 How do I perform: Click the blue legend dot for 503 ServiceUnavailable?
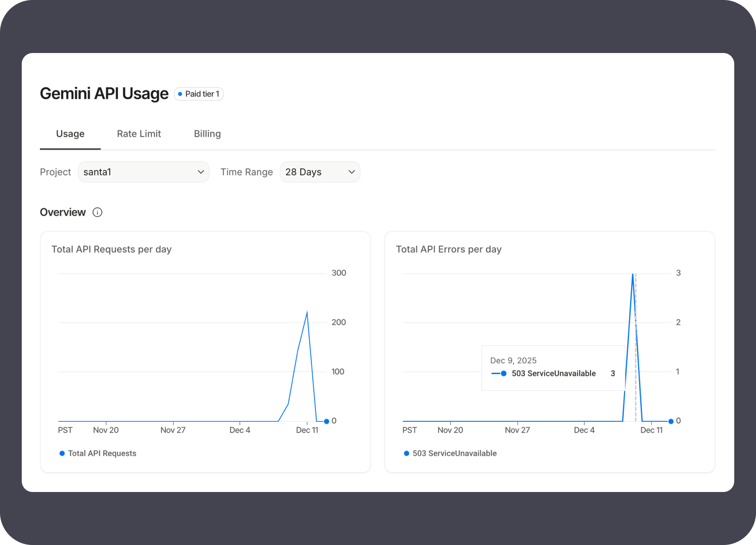tap(407, 453)
